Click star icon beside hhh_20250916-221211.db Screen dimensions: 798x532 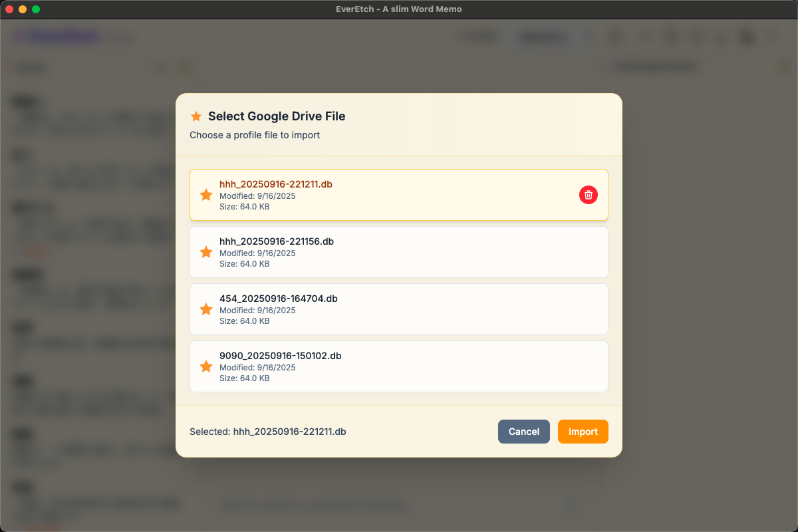pos(206,195)
